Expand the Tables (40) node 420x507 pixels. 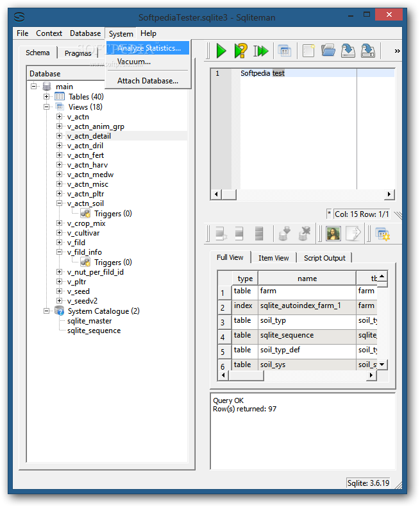click(x=47, y=96)
